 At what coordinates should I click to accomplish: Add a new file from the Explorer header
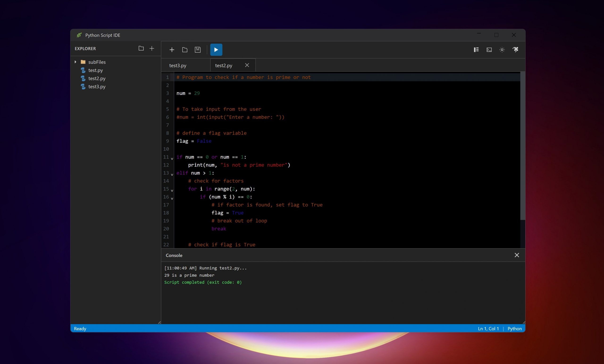coord(152,49)
